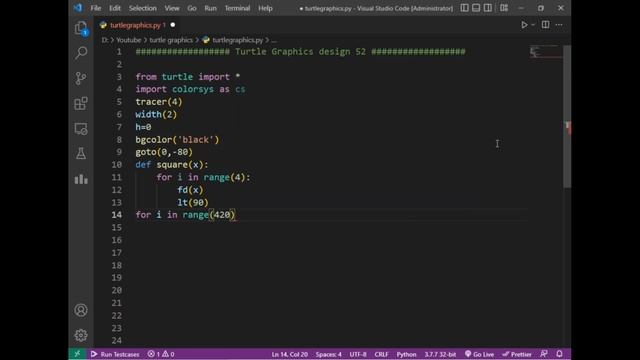Toggle primary side bar layout icon
This screenshot has height=360, width=640.
(464, 8)
